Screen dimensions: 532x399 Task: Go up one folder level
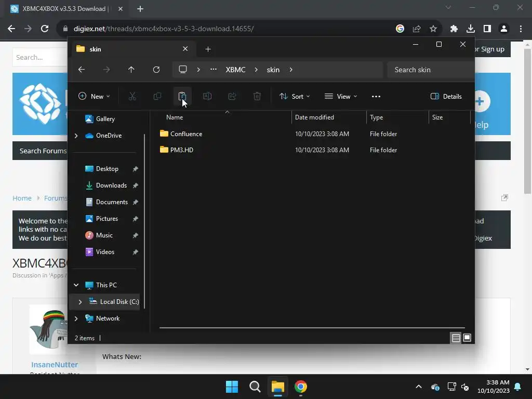click(131, 70)
